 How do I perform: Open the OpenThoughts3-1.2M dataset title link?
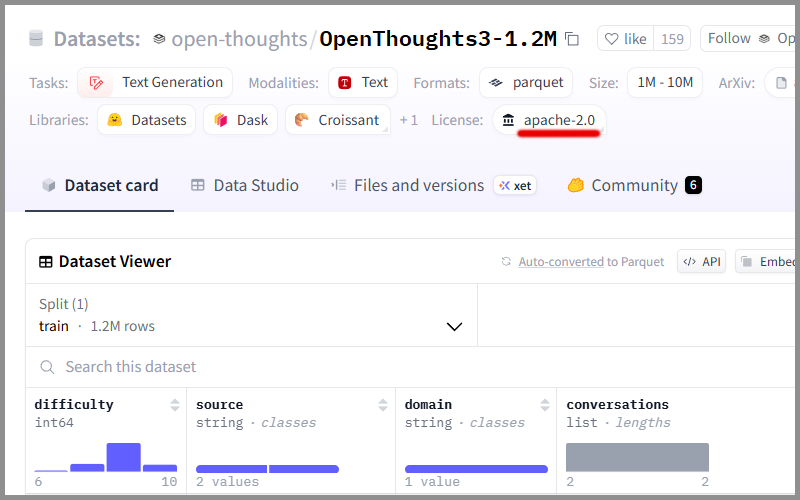[x=438, y=39]
